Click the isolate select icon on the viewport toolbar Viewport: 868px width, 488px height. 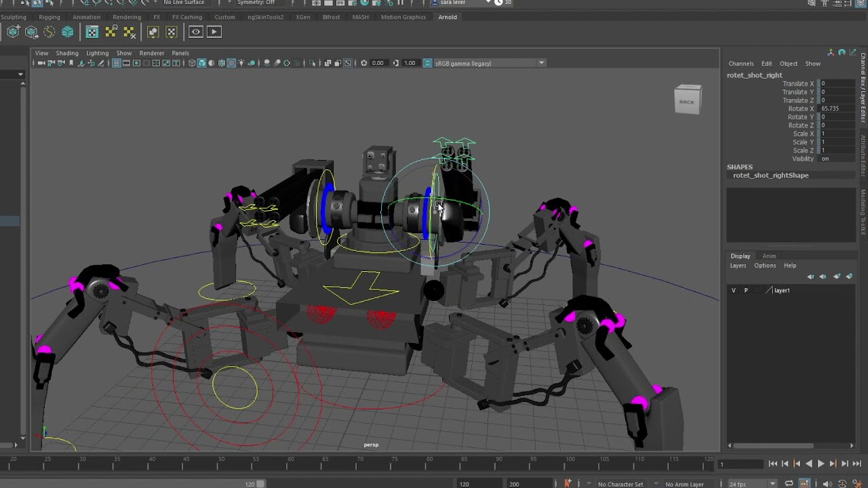pyautogui.click(x=313, y=62)
